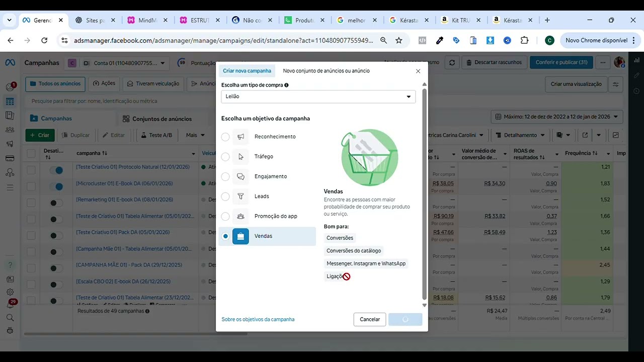The height and width of the screenshot is (362, 644).
Task: Select the Engajamento objective
Action: [225, 176]
